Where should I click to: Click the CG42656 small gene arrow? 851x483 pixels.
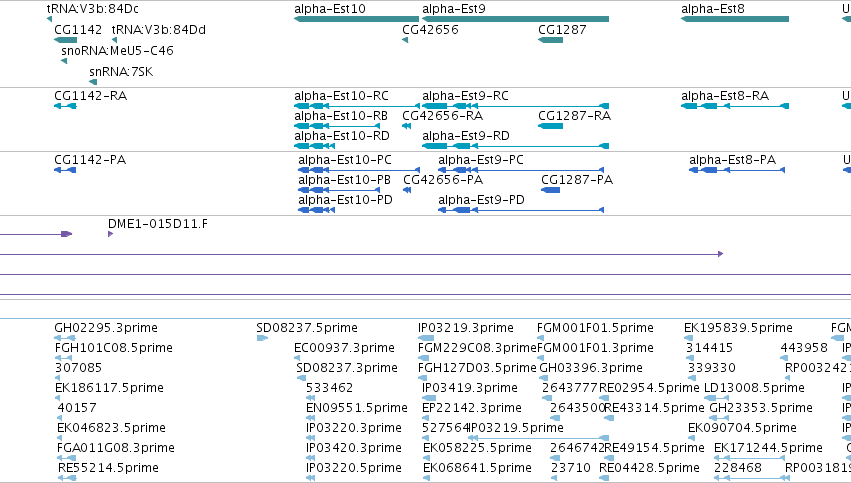[x=405, y=40]
